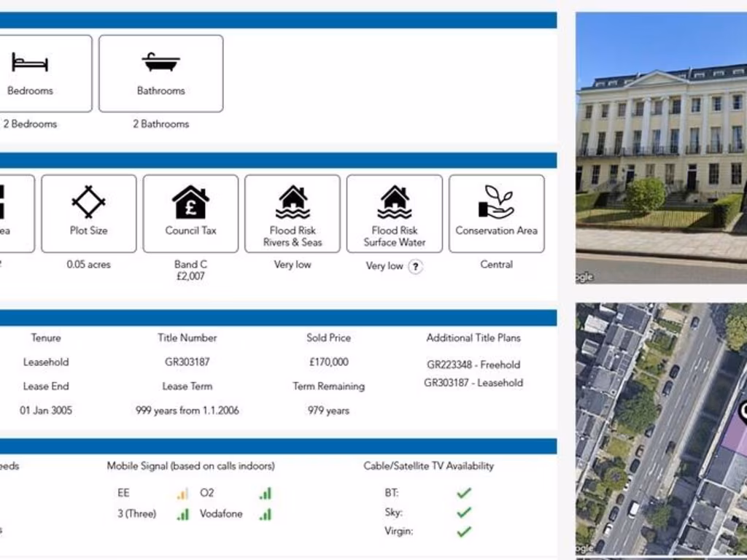This screenshot has width=747, height=560.
Task: Click the question mark help icon
Action: pyautogui.click(x=415, y=266)
